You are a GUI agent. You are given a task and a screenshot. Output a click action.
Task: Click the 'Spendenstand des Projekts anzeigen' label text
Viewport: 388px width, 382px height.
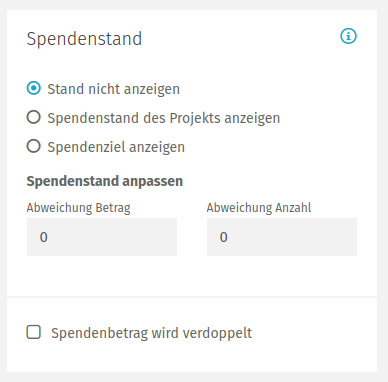163,118
